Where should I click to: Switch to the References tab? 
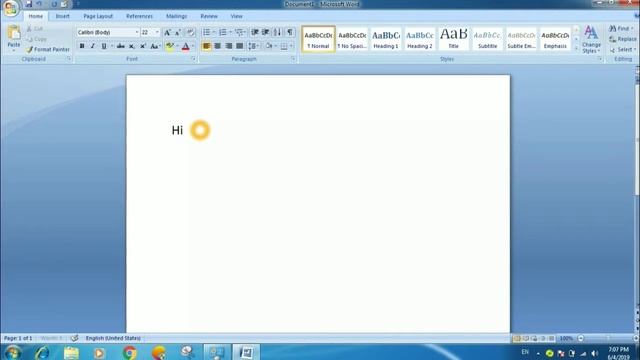[x=139, y=16]
